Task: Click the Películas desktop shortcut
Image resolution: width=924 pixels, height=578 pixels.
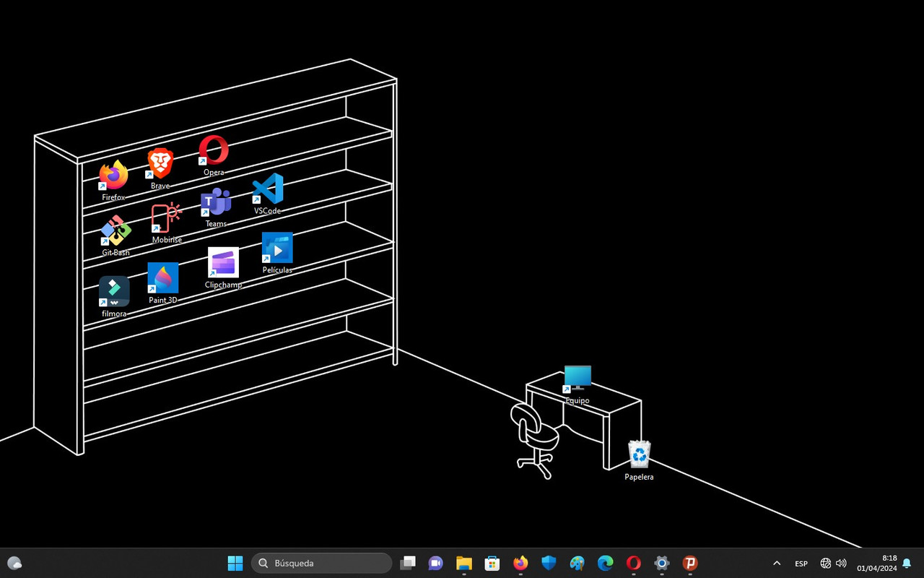Action: (x=277, y=253)
